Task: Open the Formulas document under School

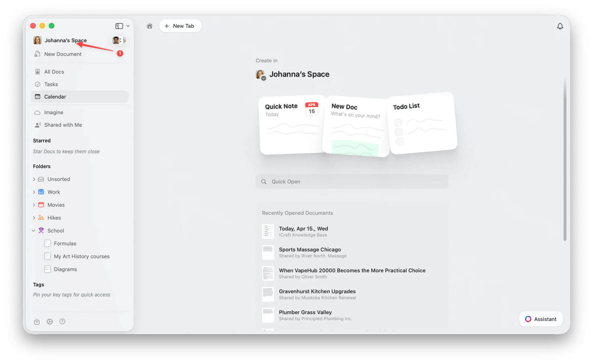Action: 65,243
